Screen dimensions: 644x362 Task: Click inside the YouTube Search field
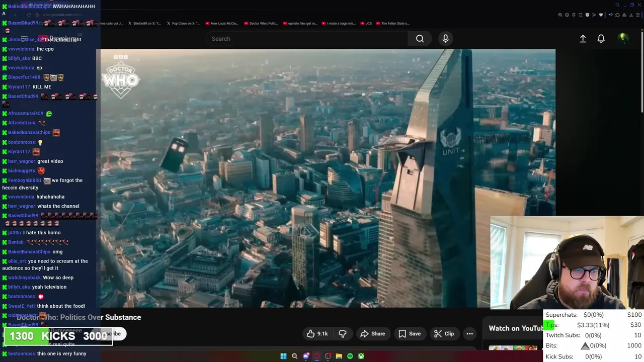[307, 39]
